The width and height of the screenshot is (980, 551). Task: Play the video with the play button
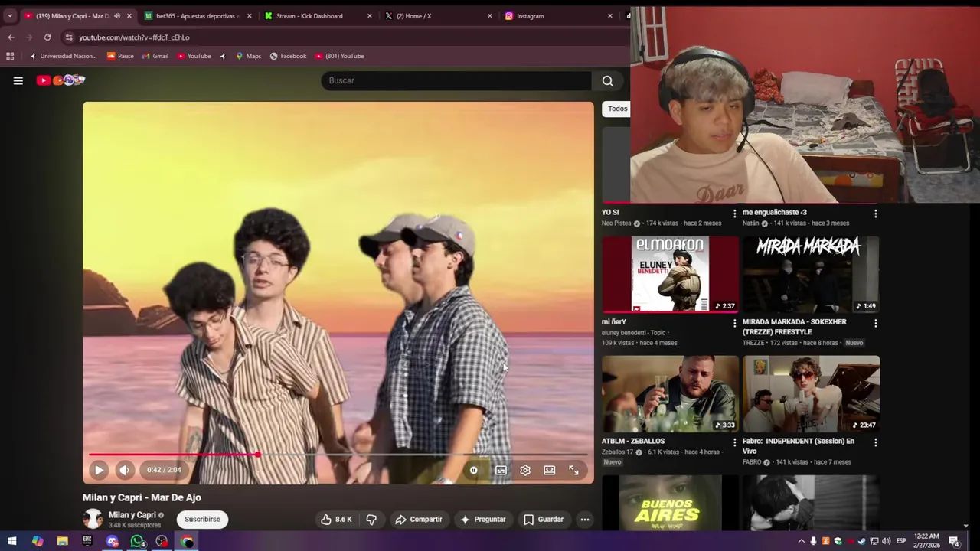coord(99,470)
